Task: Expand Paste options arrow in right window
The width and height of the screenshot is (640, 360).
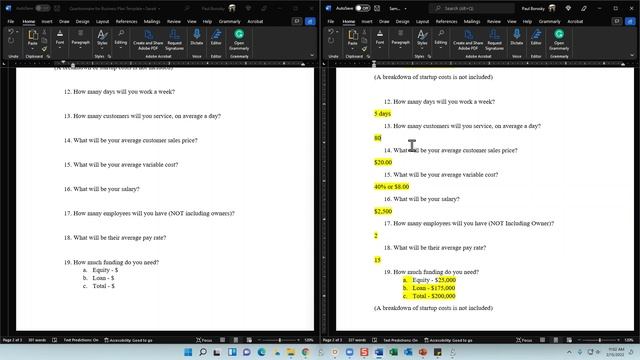Action: click(x=353, y=48)
